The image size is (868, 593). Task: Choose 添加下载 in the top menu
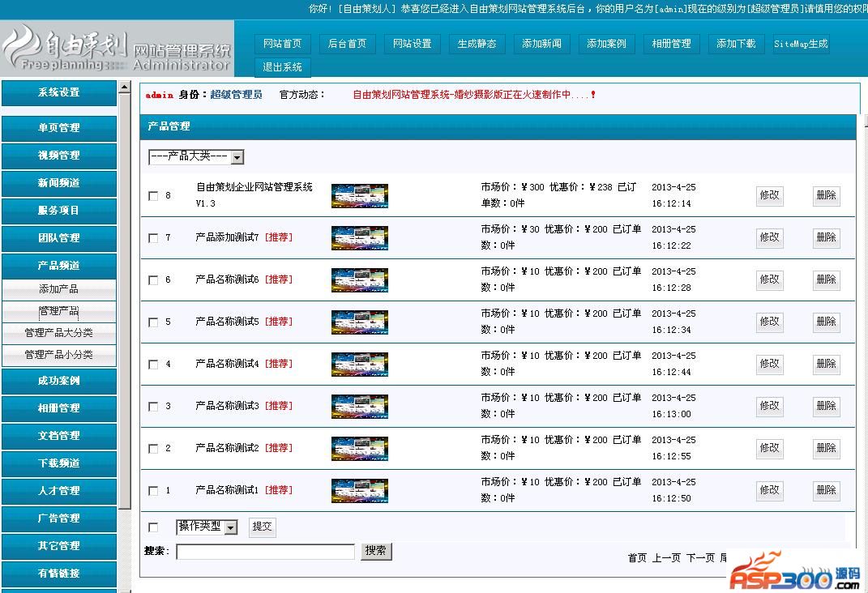pyautogui.click(x=736, y=44)
